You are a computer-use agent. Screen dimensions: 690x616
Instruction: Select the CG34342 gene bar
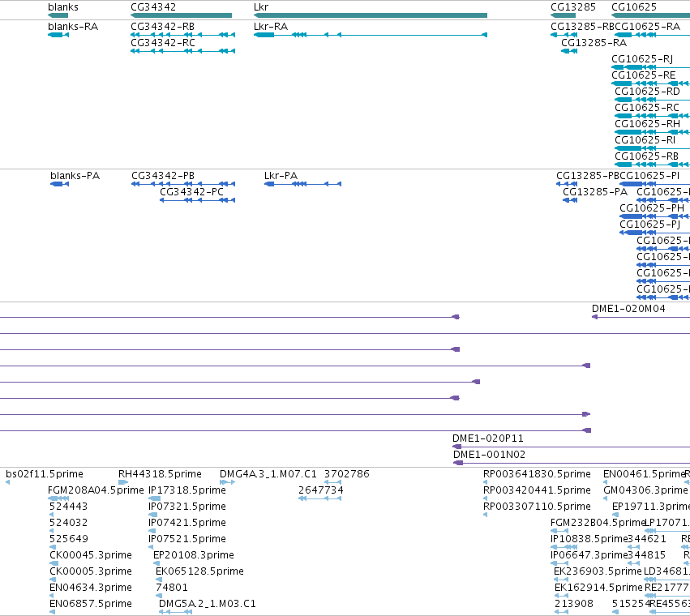point(182,15)
